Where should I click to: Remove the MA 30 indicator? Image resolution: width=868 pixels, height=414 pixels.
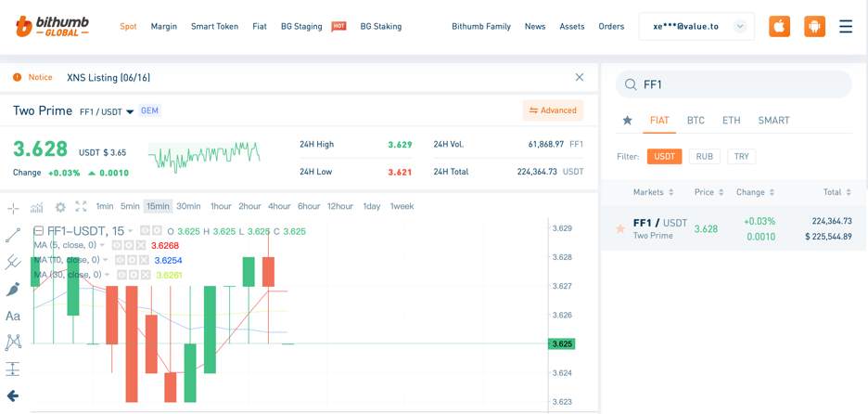(x=146, y=275)
